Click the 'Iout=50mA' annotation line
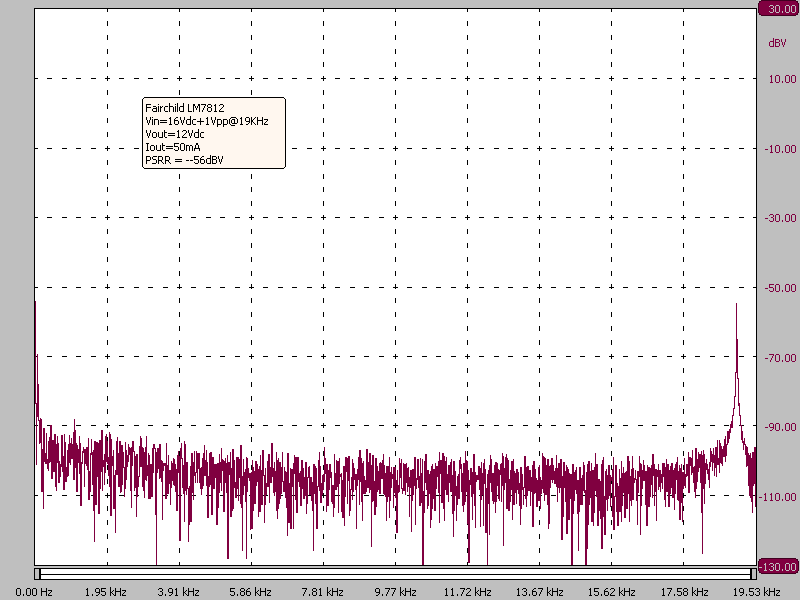This screenshot has height=600, width=800. [172, 147]
